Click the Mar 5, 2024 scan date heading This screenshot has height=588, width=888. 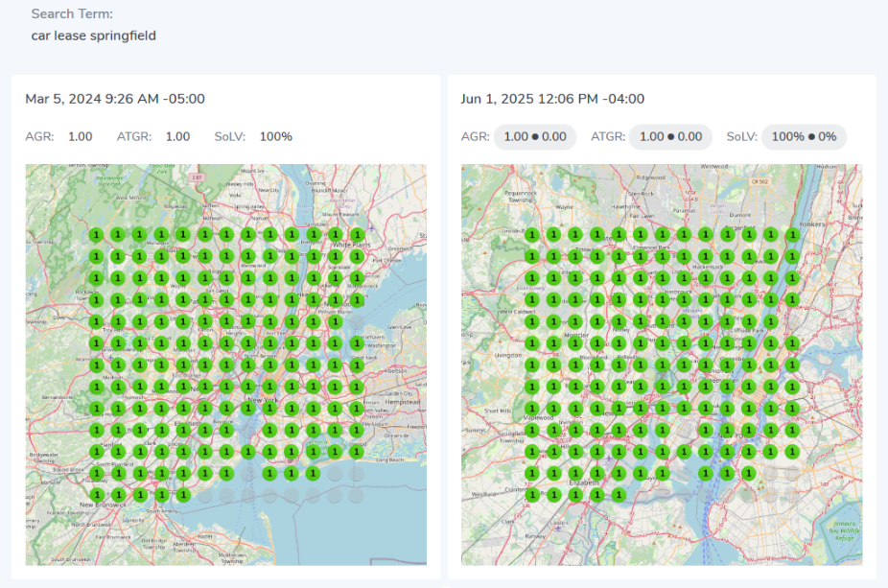pos(114,99)
